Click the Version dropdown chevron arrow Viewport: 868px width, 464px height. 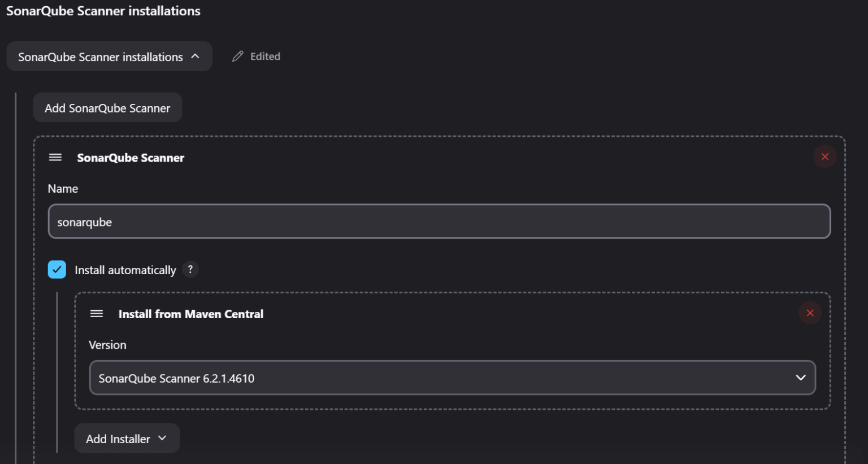pyautogui.click(x=800, y=378)
